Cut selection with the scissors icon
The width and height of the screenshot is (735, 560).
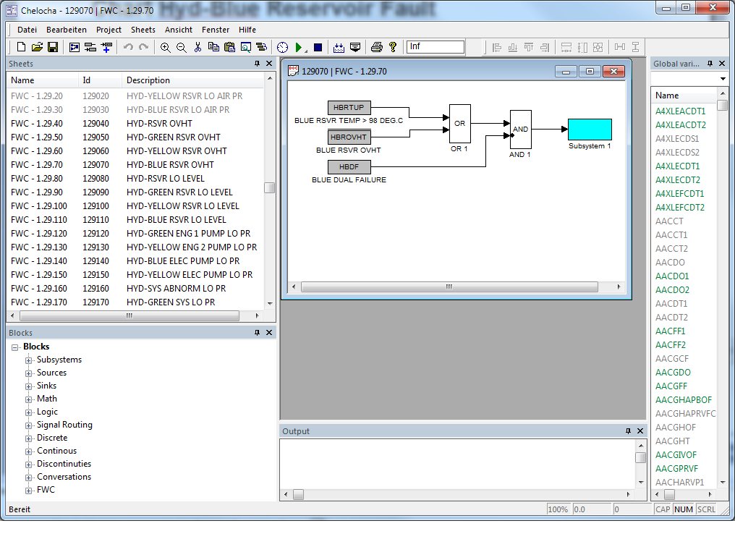tap(197, 47)
